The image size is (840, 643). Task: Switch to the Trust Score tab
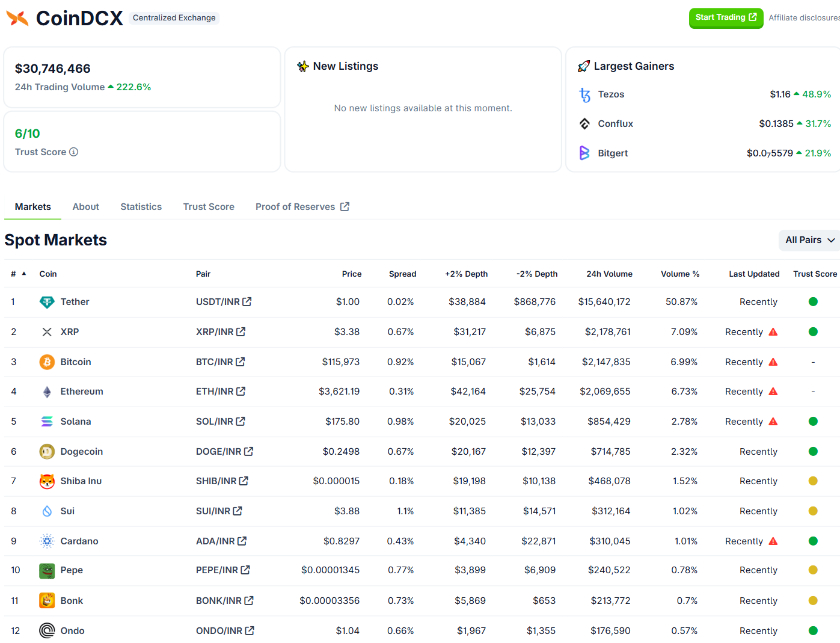pos(209,207)
